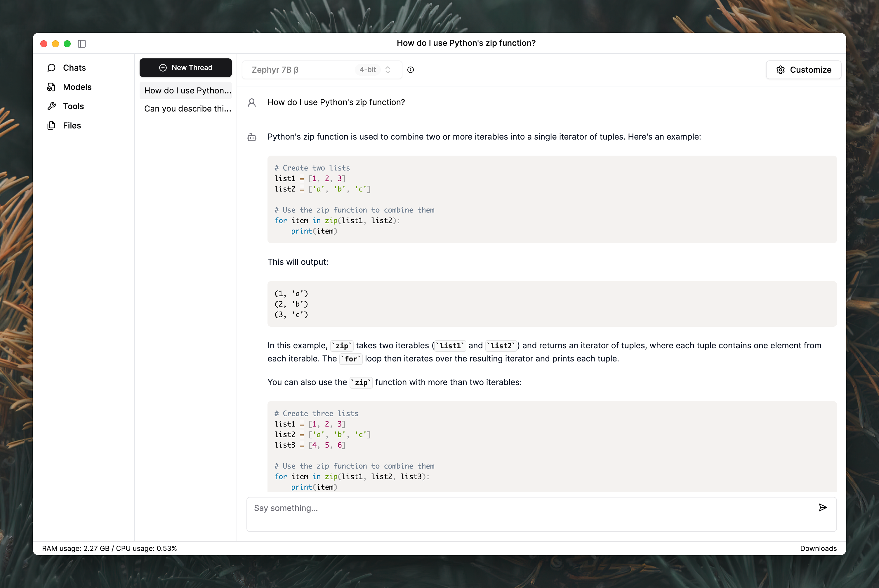Toggle the sidebar panel icon
This screenshot has height=588, width=879.
[82, 44]
